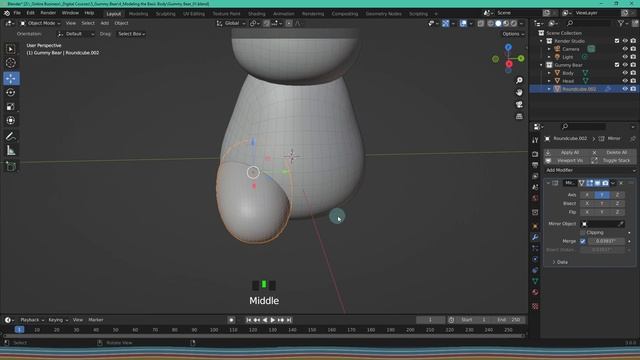640x360 pixels.
Task: Switch to the Sculpting workspace tab
Action: 165,13
